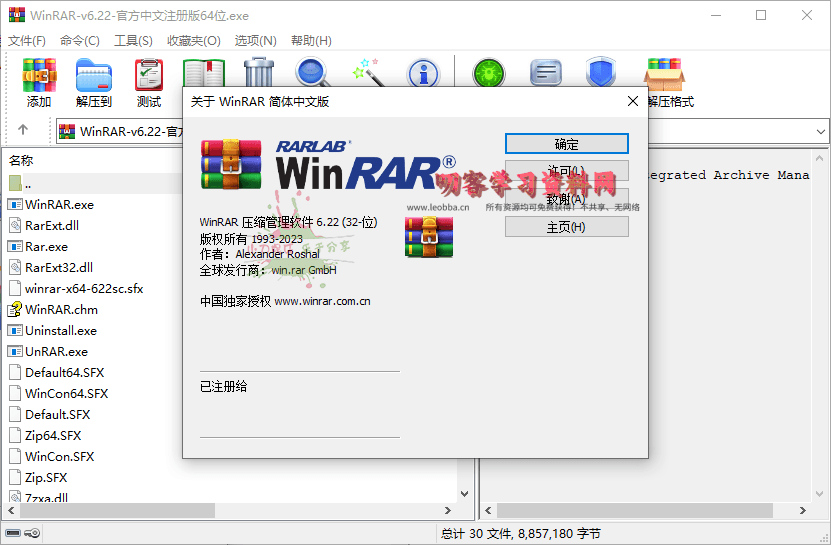Select Rar.exe in the file list
This screenshot has width=831, height=545.
[x=46, y=247]
